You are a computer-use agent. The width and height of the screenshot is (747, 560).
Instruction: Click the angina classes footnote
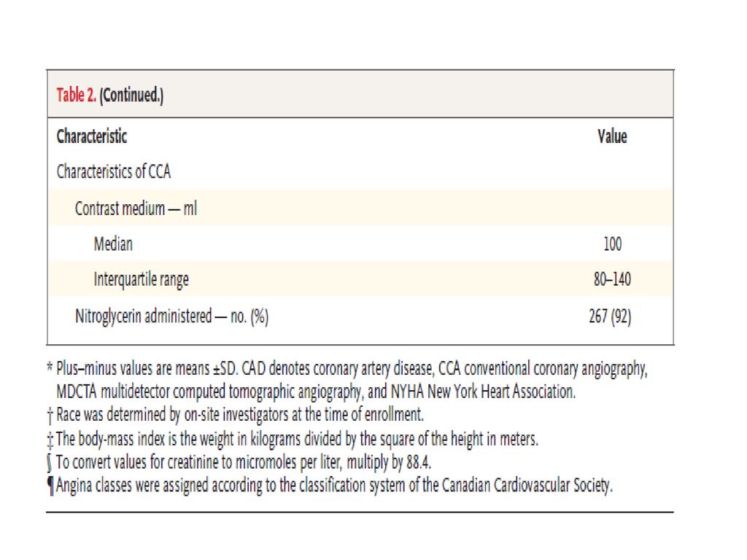click(330, 486)
